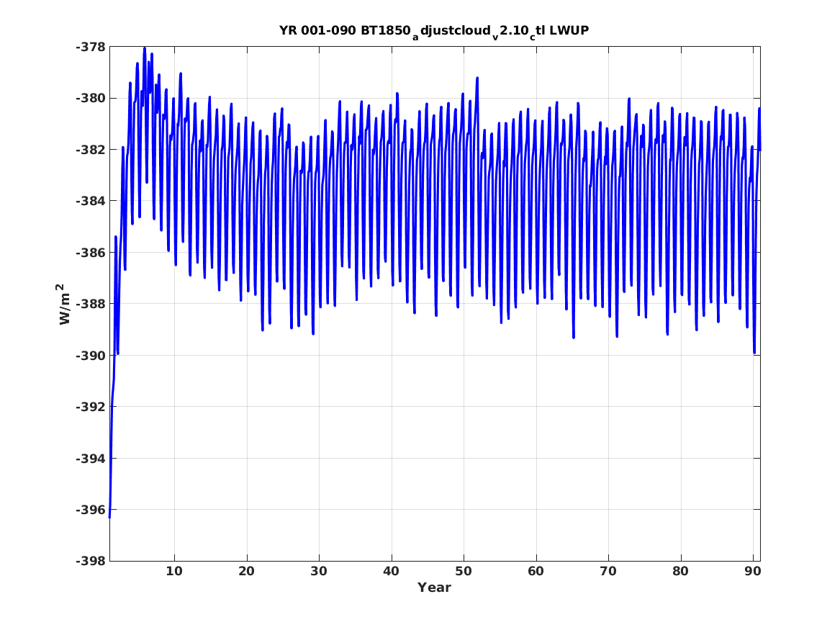Click the y-axis tick label '-394'

pos(91,459)
